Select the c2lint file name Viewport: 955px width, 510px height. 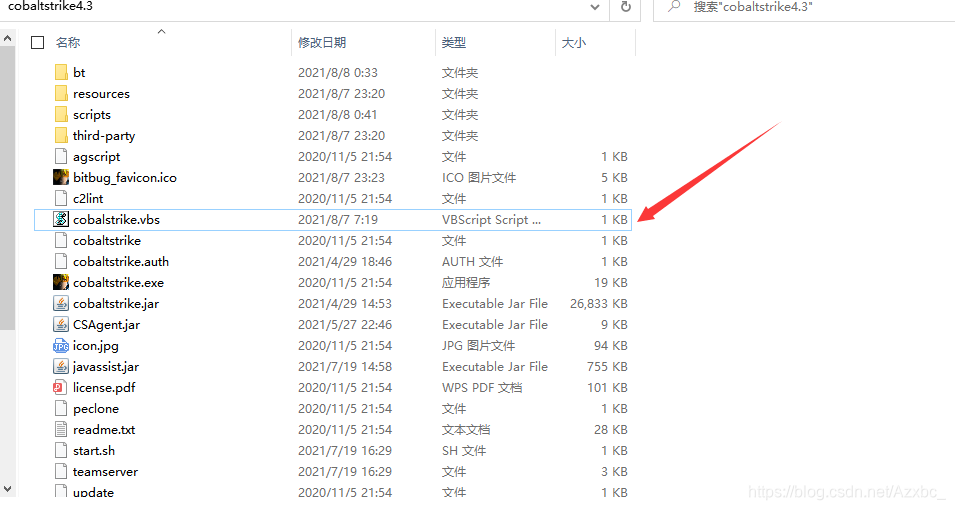click(88, 199)
